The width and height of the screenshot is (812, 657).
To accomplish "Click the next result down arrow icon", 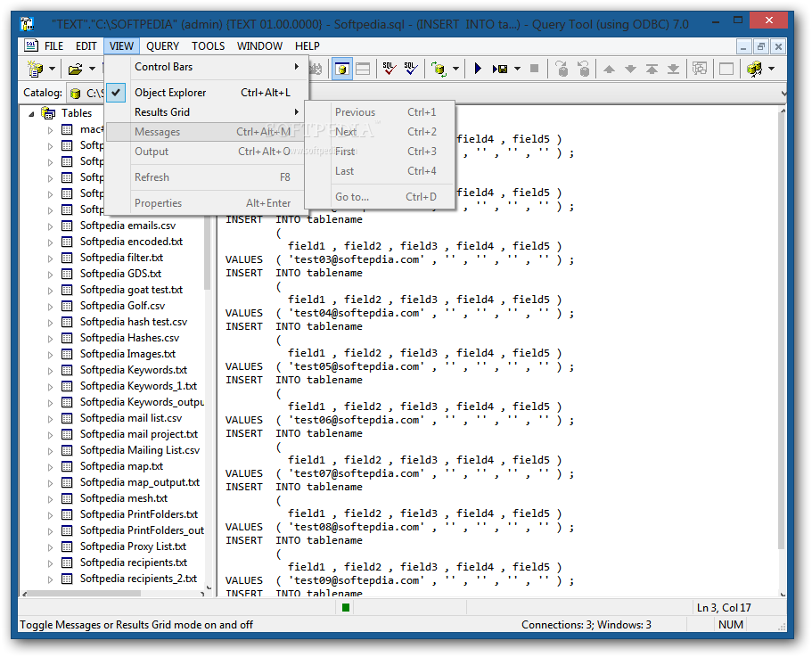I will (x=630, y=69).
